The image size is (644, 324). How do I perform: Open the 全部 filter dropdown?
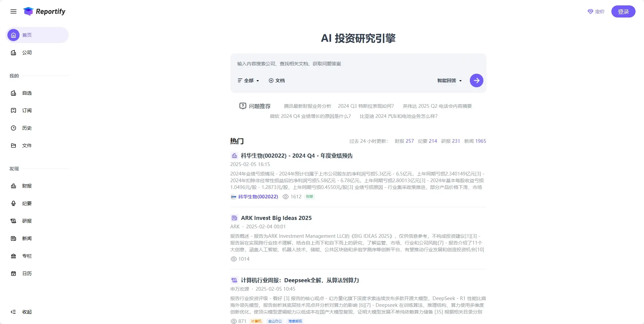[x=248, y=80]
